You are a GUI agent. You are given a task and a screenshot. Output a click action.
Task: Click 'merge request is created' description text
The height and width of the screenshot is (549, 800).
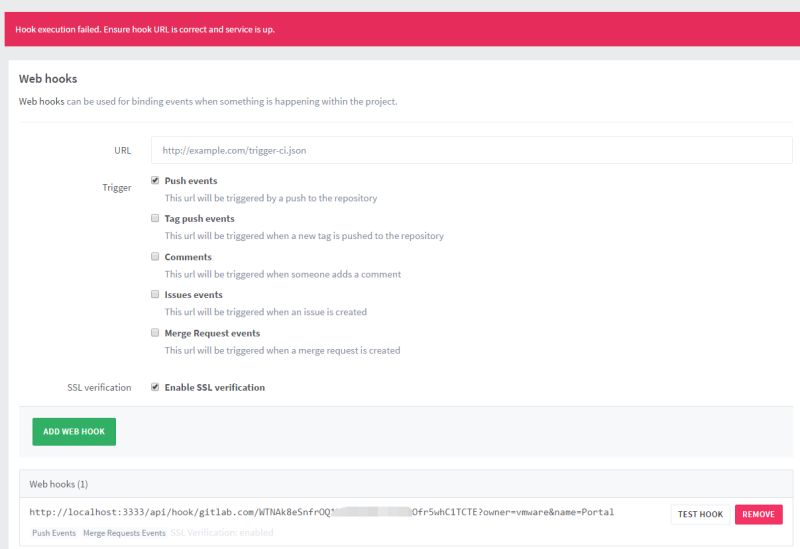(282, 351)
